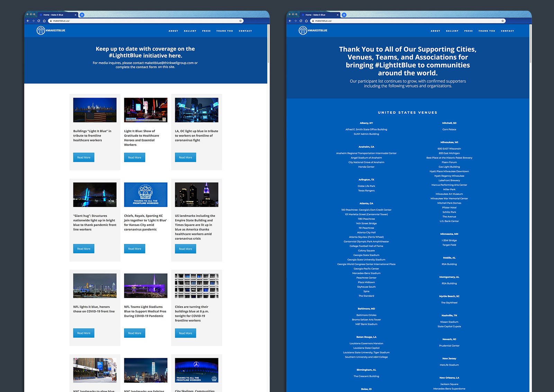Open a new tab in right browser window
554x392 pixels.
coord(344,15)
